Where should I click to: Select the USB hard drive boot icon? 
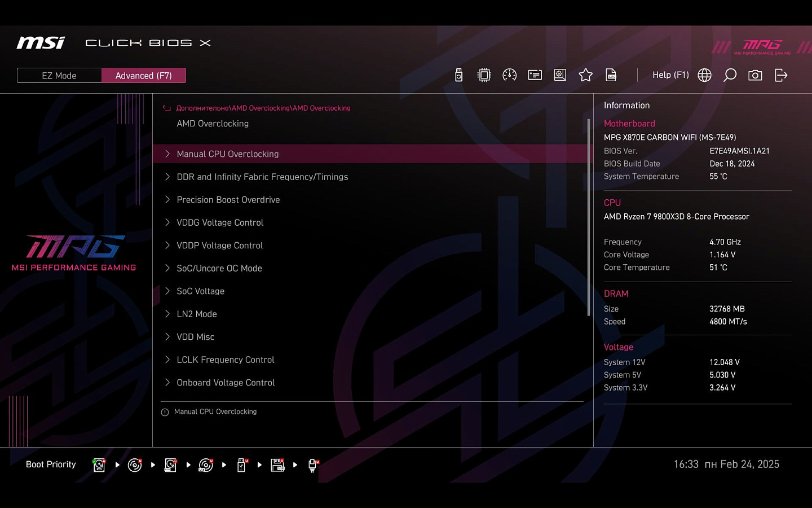tap(170, 465)
